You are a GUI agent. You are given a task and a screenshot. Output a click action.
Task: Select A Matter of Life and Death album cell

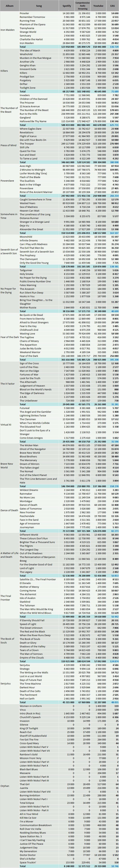click(10, 555)
